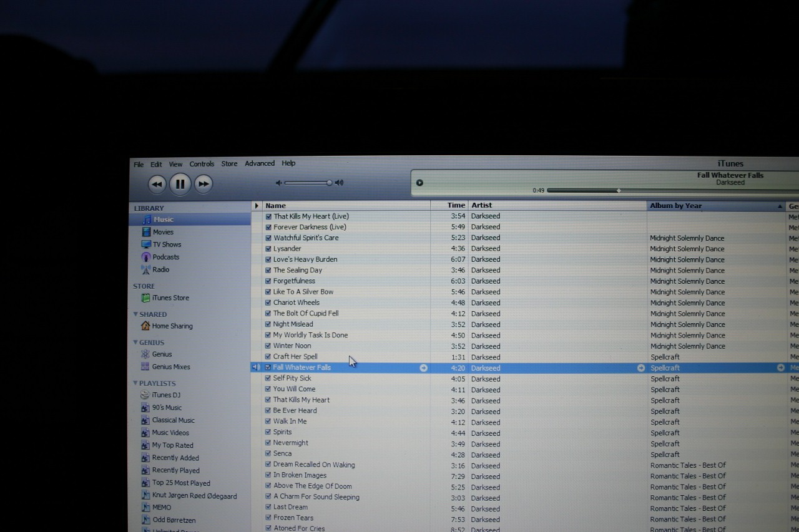
Task: Open the File menu
Action: pyautogui.click(x=139, y=165)
